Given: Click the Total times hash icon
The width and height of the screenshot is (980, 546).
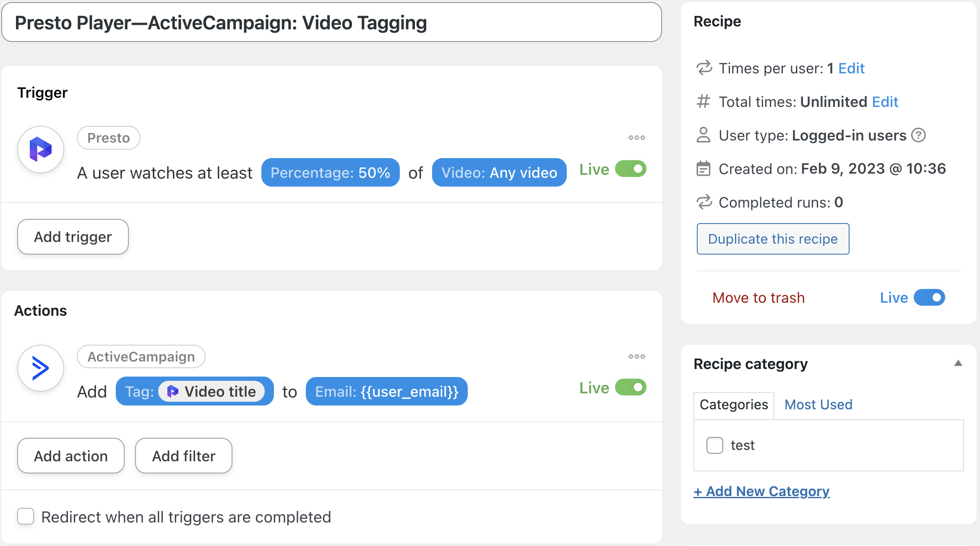Looking at the screenshot, I should [704, 101].
